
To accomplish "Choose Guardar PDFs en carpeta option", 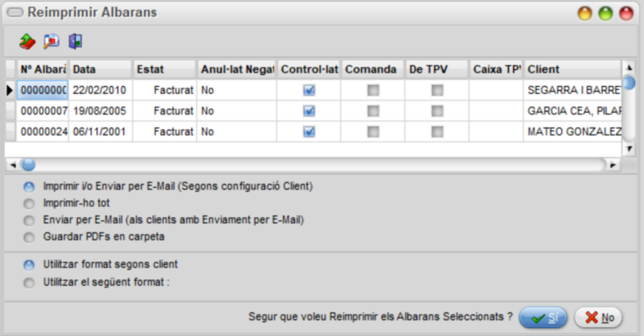I will pyautogui.click(x=29, y=237).
